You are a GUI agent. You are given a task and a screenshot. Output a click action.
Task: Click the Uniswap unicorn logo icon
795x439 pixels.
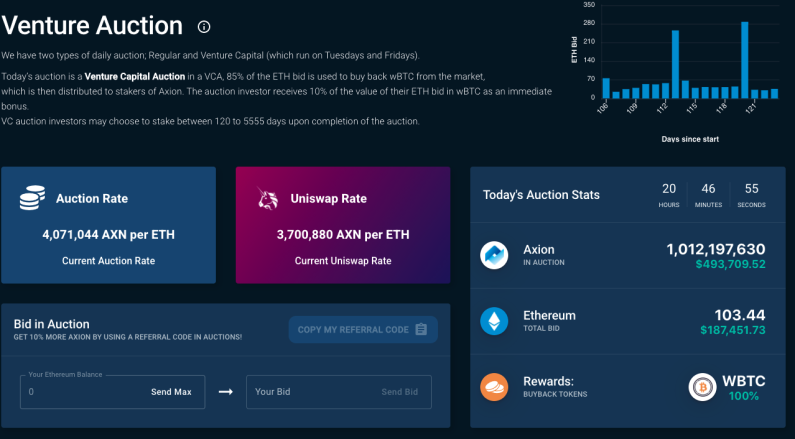point(268,198)
